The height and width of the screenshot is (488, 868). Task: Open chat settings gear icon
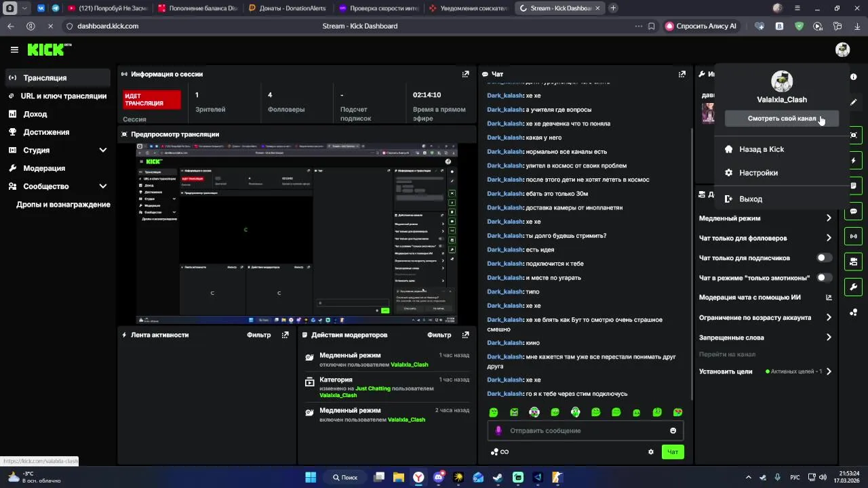tap(650, 452)
